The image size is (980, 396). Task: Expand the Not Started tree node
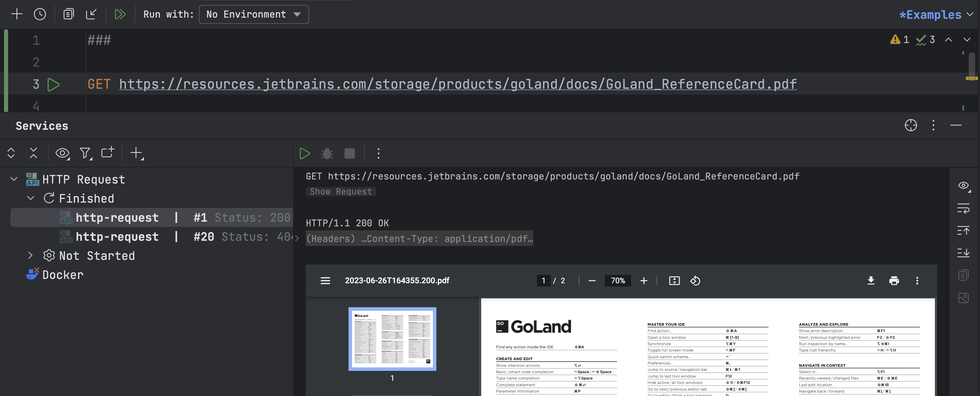(x=31, y=255)
